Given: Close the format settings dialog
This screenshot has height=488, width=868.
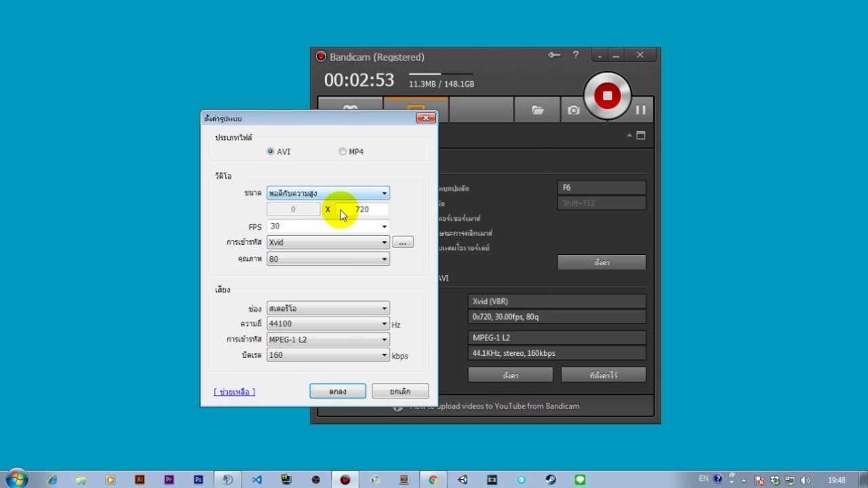Looking at the screenshot, I should (x=425, y=118).
